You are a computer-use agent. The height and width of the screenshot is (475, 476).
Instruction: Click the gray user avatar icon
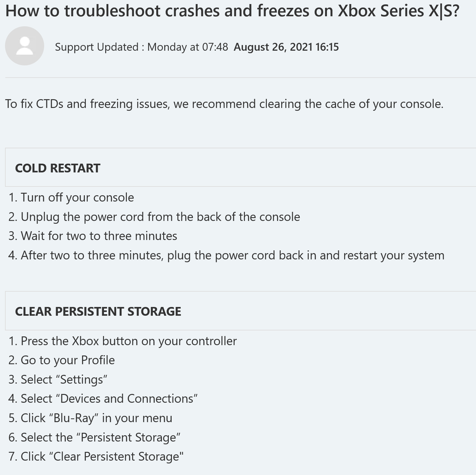24,46
